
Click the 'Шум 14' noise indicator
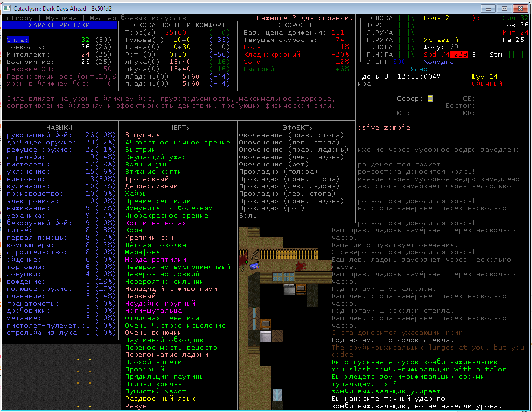tap(485, 77)
